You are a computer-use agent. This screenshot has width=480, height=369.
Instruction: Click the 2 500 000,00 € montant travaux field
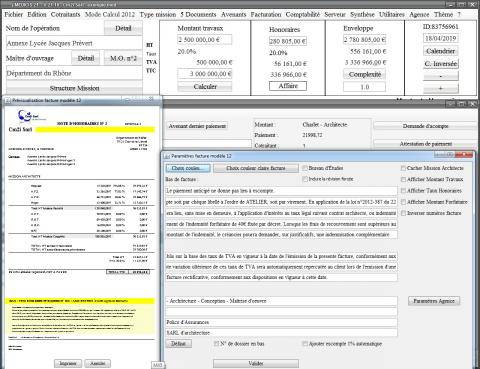[x=205, y=40]
